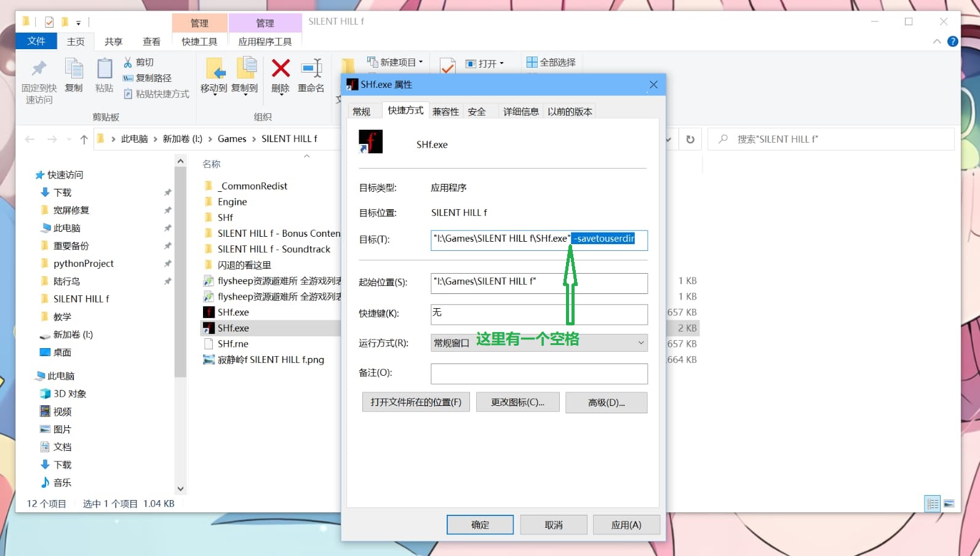Click the 确定 button
Viewport: 980px width, 556px height.
click(x=480, y=525)
